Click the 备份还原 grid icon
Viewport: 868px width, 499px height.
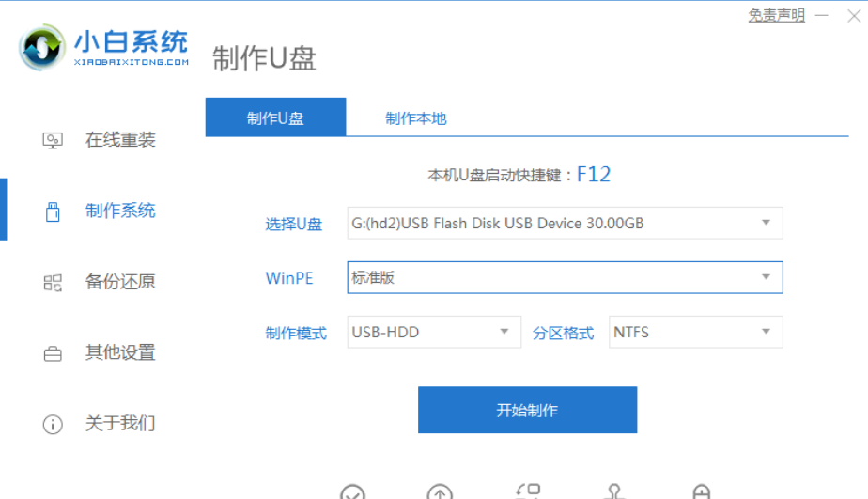coord(53,282)
